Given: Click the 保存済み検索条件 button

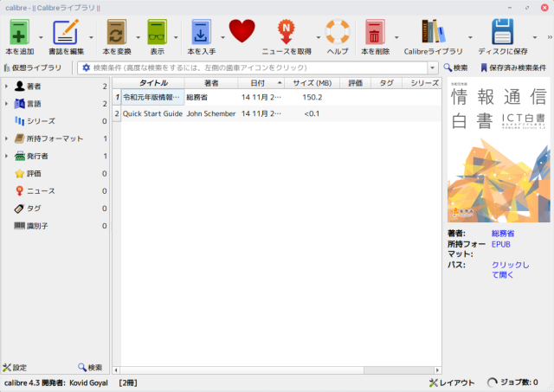Looking at the screenshot, I should [512, 67].
